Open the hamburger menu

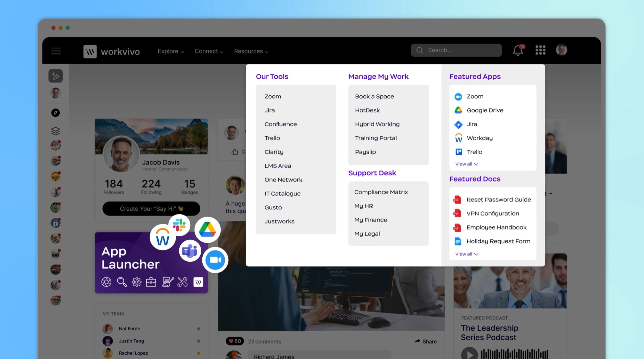click(x=56, y=51)
